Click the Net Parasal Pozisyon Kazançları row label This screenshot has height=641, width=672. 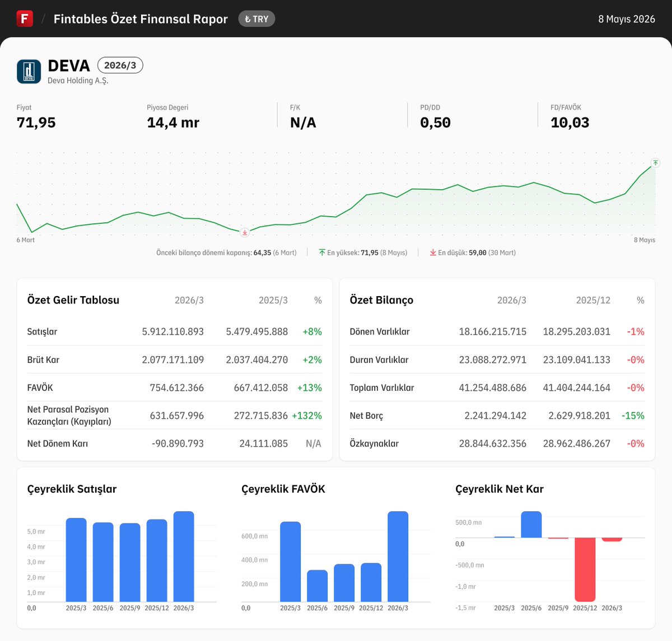(x=69, y=415)
